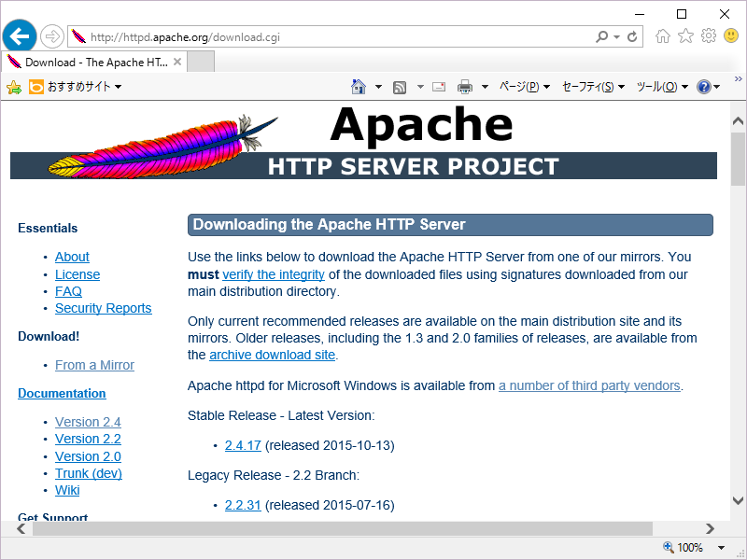Open the セーフティ(S) menu

593,87
